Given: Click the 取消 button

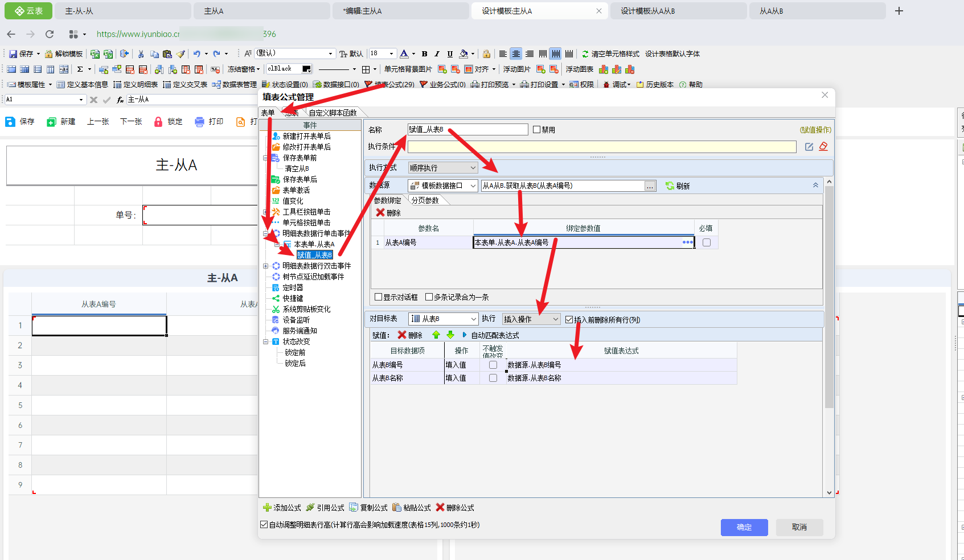Looking at the screenshot, I should click(799, 528).
